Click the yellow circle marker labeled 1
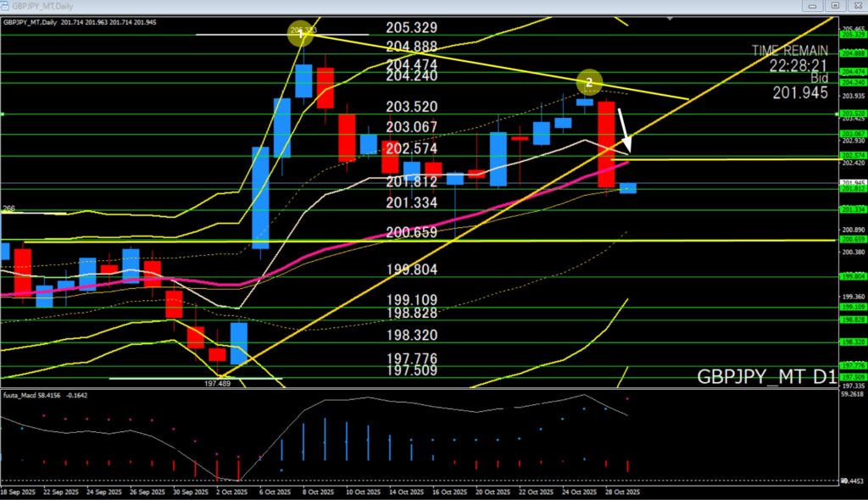The image size is (868, 500). 301,34
